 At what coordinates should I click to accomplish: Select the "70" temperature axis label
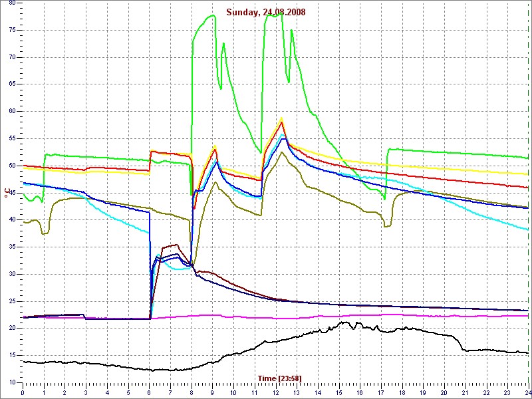[12, 57]
